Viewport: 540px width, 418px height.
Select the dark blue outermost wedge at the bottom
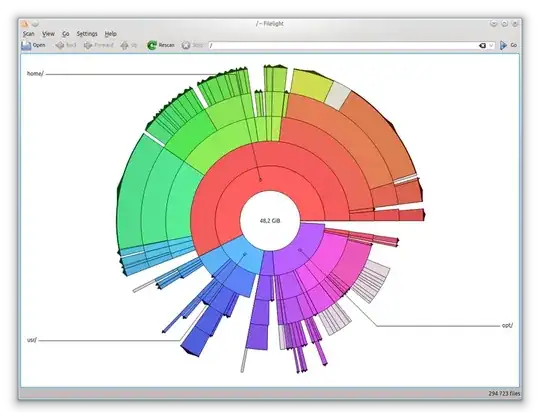point(194,341)
